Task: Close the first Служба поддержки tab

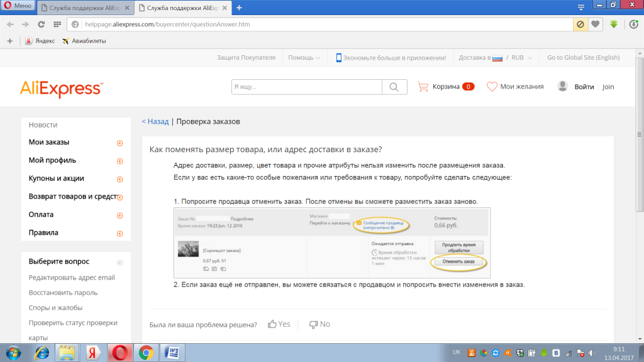Action: pyautogui.click(x=127, y=8)
